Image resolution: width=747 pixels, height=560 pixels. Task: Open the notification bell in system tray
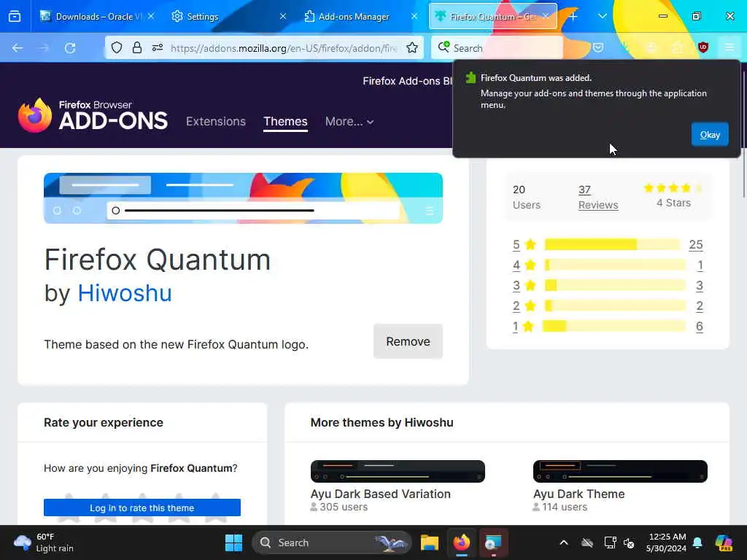click(697, 542)
